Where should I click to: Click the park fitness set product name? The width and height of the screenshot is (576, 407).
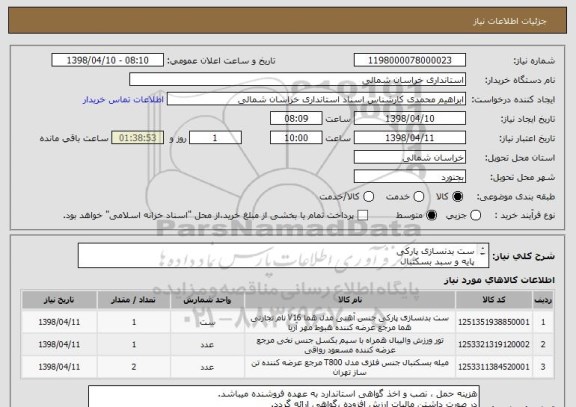click(350, 323)
